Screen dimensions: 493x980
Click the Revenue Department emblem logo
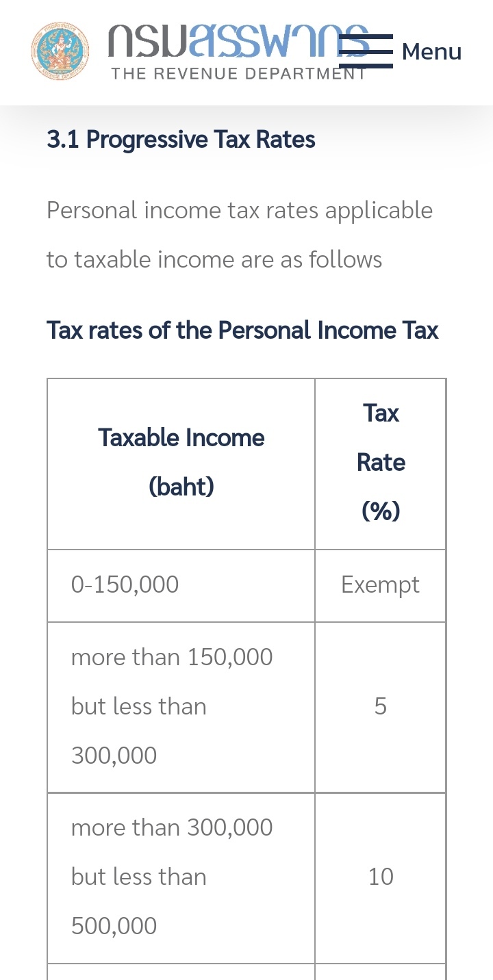(x=60, y=51)
